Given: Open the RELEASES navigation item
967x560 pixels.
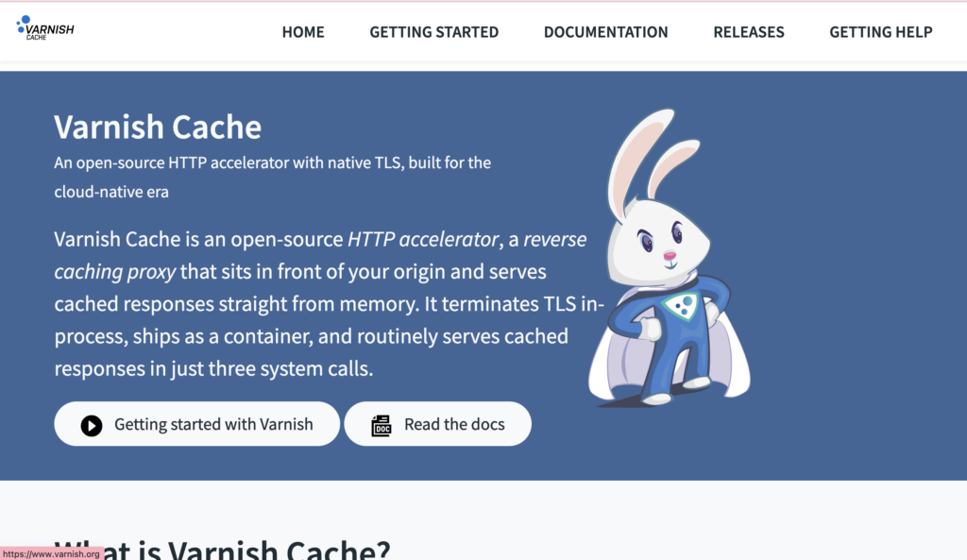Looking at the screenshot, I should [749, 32].
